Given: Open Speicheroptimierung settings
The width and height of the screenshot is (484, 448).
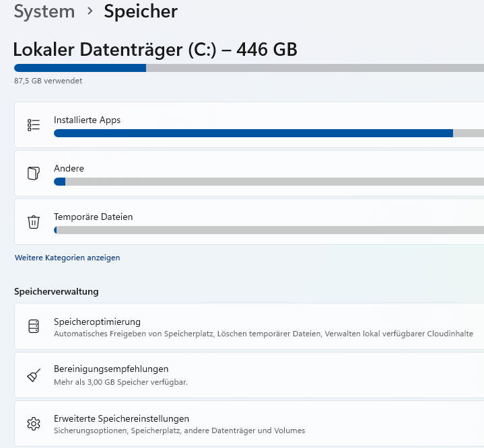Looking at the screenshot, I should [x=249, y=326].
